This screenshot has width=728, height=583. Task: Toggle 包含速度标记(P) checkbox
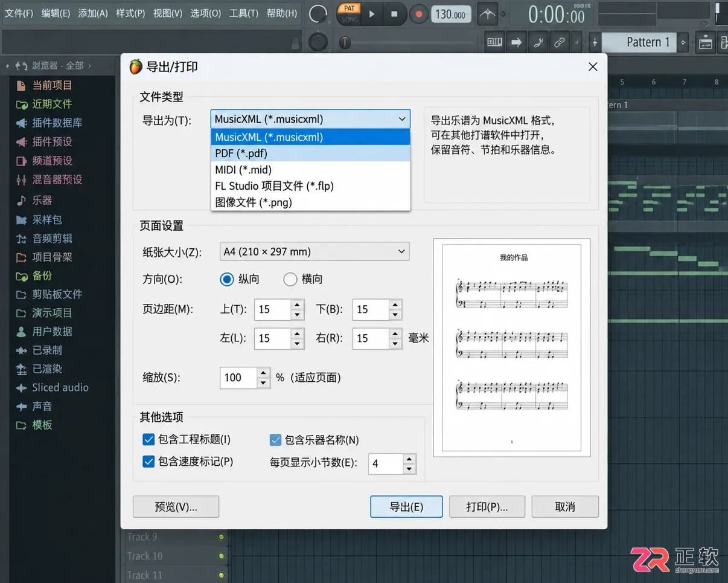pyautogui.click(x=148, y=462)
